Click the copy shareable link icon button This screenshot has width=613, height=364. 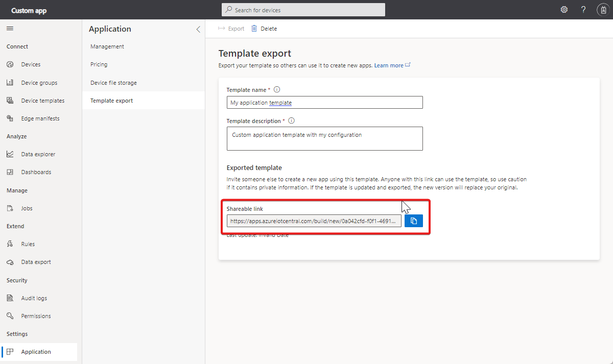[414, 221]
